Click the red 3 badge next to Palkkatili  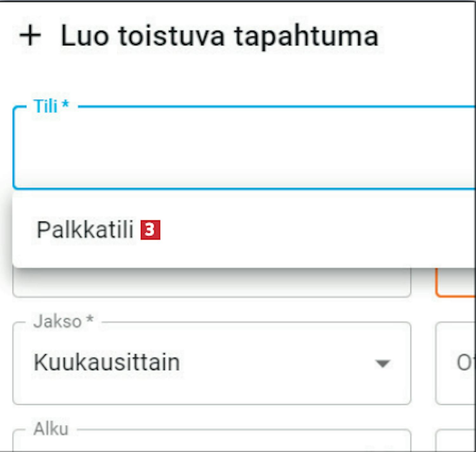150,230
